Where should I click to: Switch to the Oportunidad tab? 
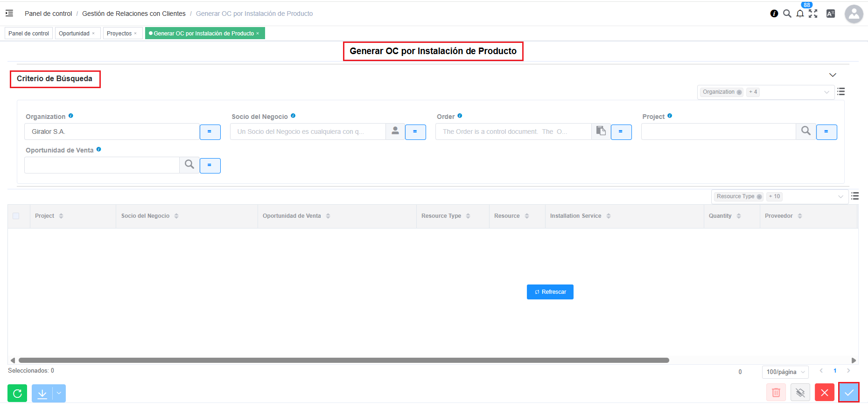[x=74, y=34]
